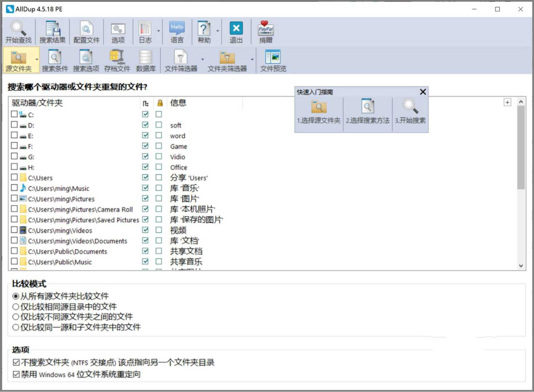Select the C:\Users\ming\Videos\Documents row
This screenshot has height=392, width=534.
pos(78,241)
